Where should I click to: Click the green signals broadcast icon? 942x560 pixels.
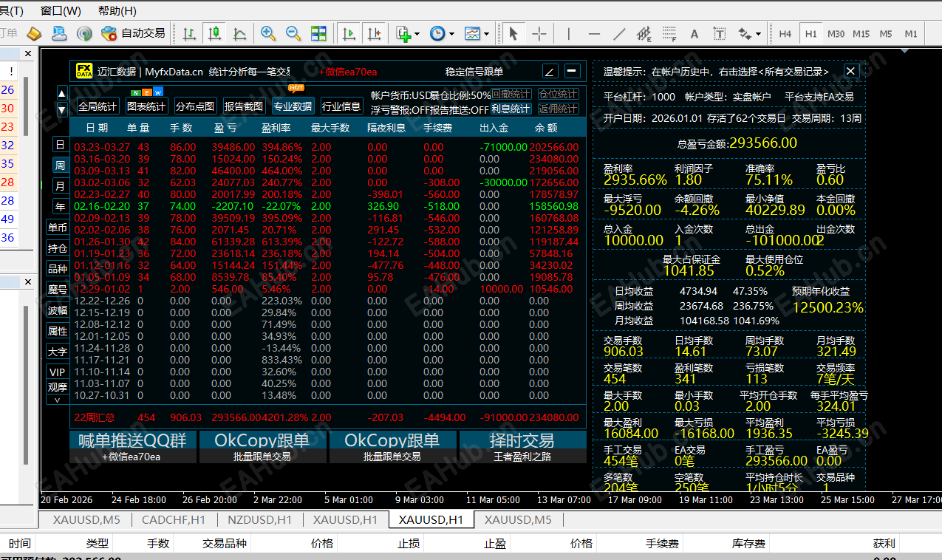pos(84,33)
